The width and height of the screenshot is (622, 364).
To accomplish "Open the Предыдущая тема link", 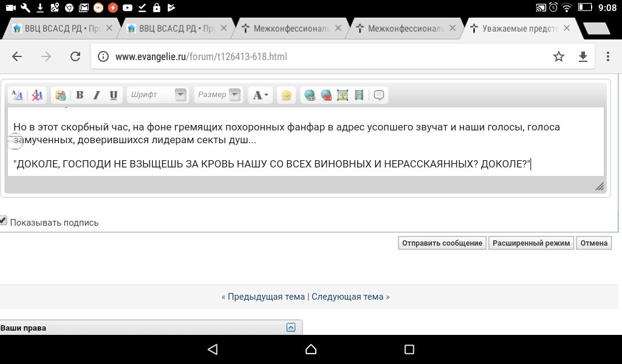I will [x=266, y=297].
